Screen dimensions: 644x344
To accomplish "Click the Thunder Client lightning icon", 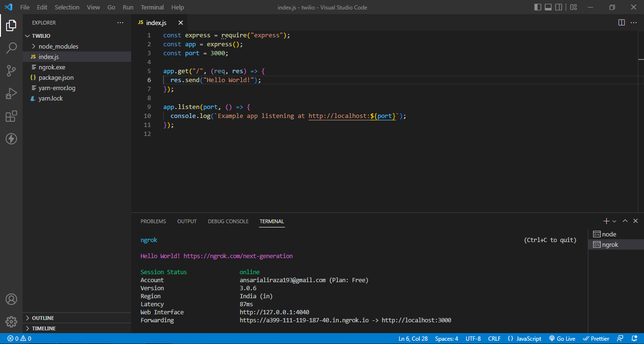I will (x=11, y=139).
